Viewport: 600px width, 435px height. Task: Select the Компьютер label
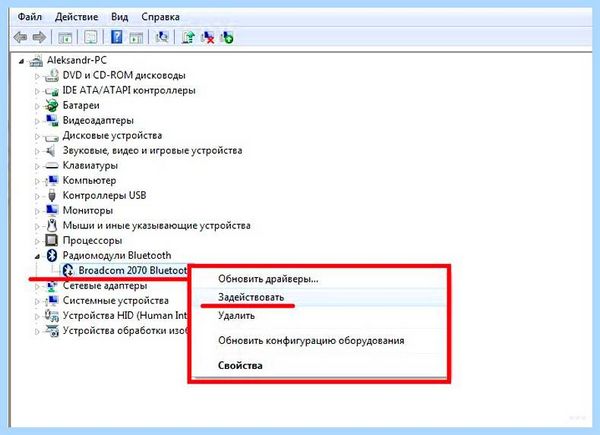(89, 180)
